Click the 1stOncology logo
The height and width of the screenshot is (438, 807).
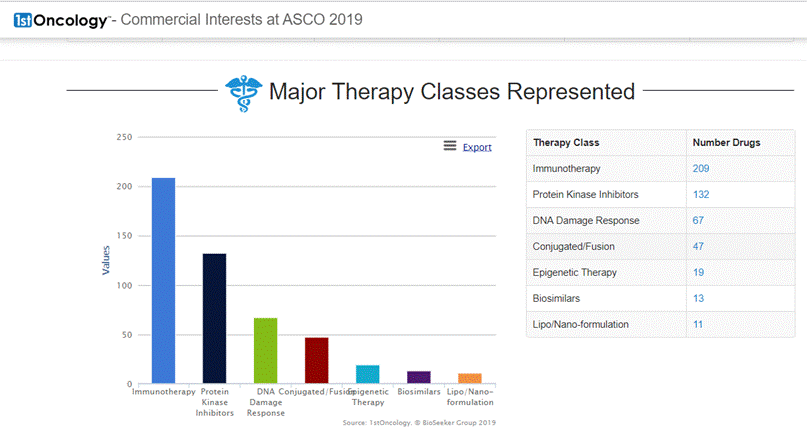point(61,20)
